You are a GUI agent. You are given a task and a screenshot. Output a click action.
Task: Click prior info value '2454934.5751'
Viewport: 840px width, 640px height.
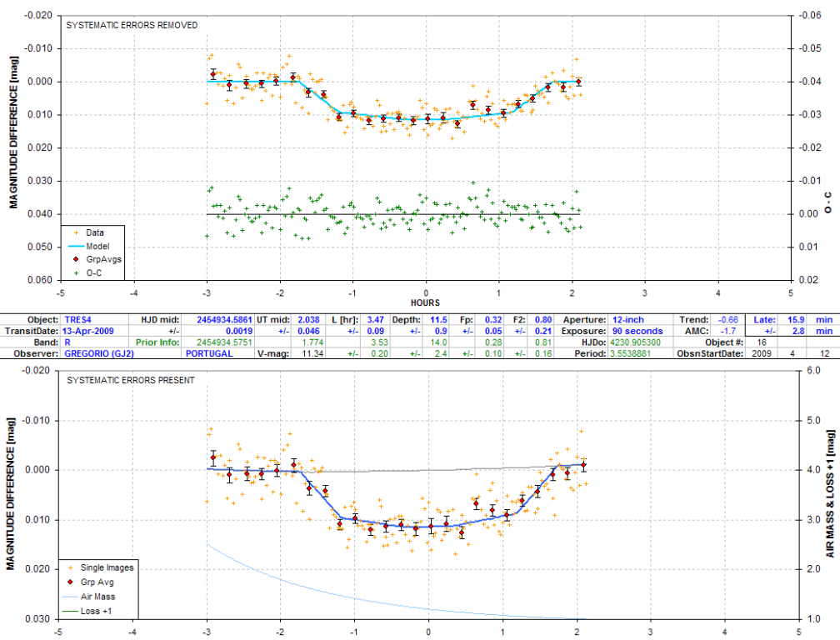224,342
